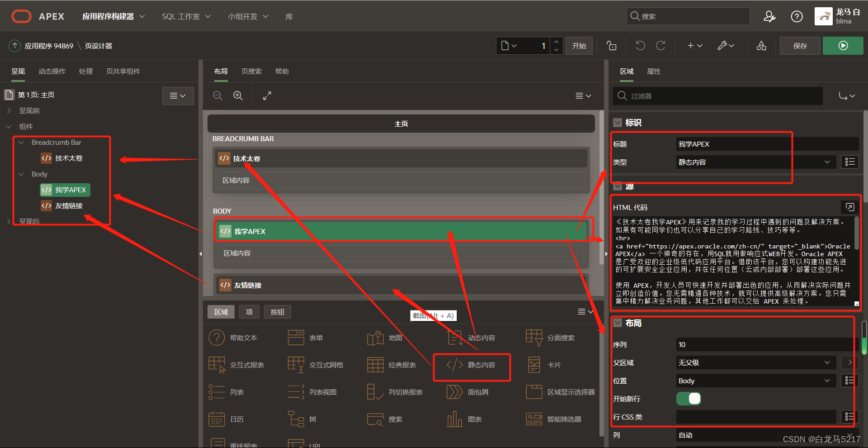868x448 pixels.
Task: Open the Type dropdown showing static content
Action: (756, 162)
